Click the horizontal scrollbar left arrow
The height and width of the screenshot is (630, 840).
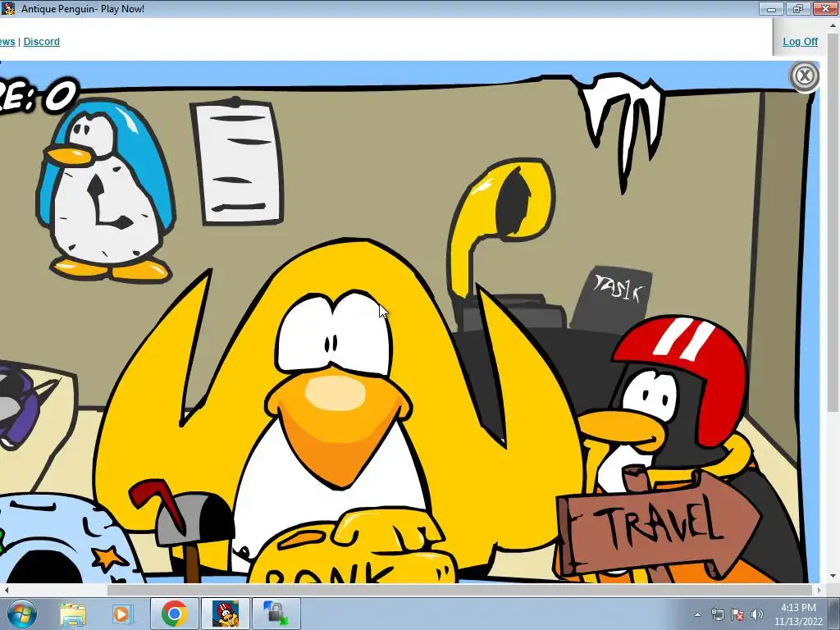click(x=6, y=590)
